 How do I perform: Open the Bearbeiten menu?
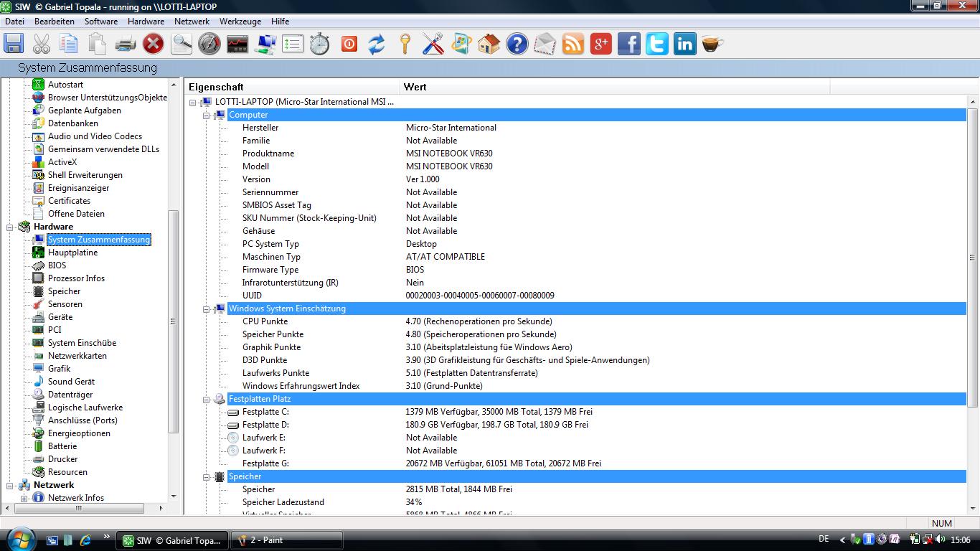tap(55, 22)
